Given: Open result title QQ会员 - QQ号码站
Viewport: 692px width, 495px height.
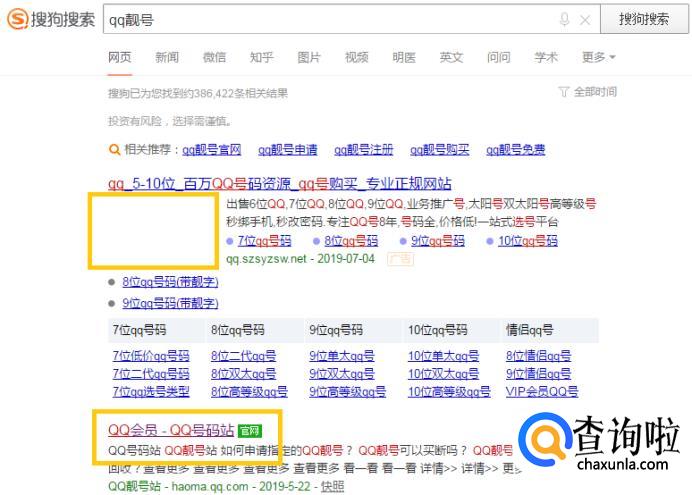Looking at the screenshot, I should coord(171,430).
